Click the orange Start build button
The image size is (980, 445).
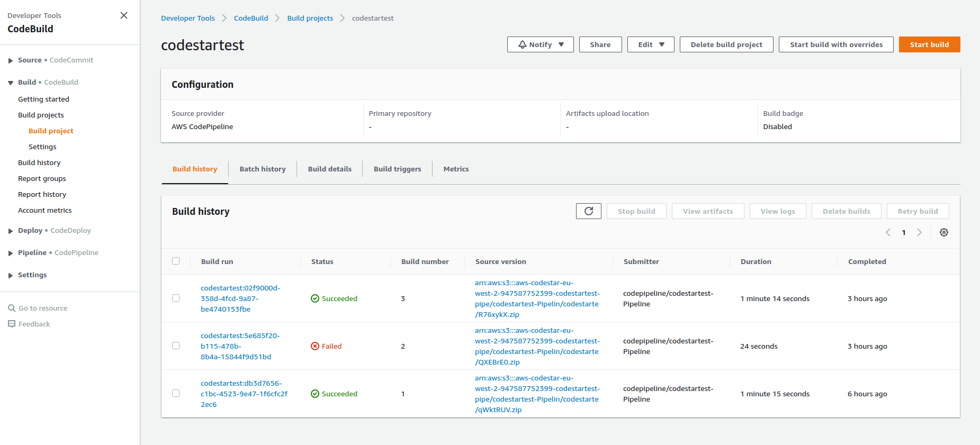click(x=929, y=44)
